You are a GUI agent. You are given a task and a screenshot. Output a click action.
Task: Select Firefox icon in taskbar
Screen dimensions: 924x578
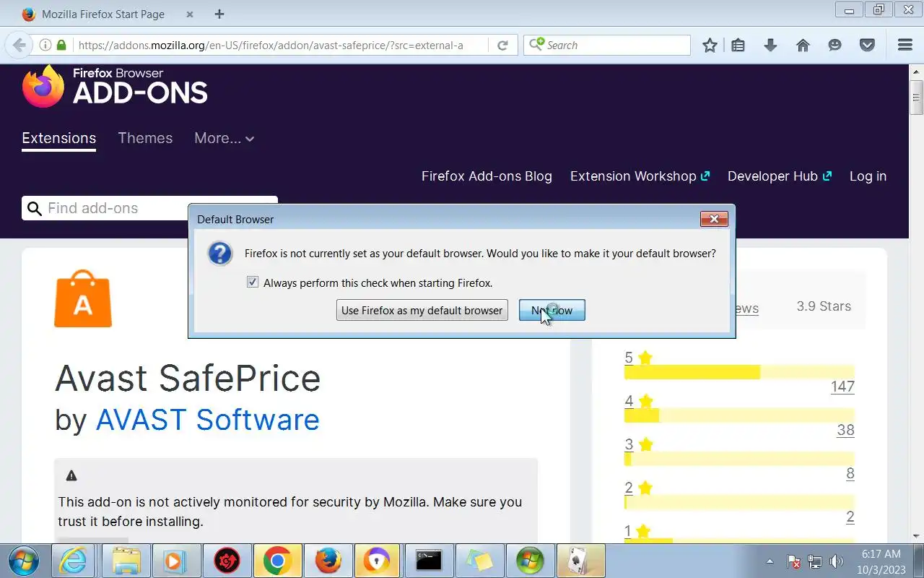(x=328, y=561)
